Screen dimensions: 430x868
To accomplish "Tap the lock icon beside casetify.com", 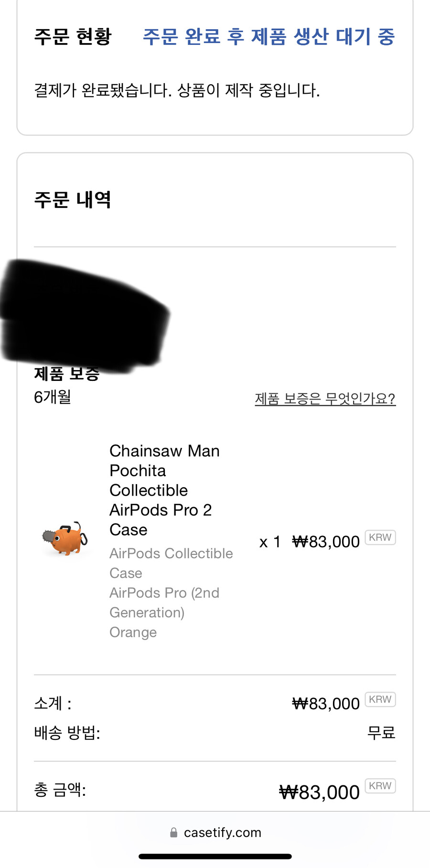I will 174,833.
